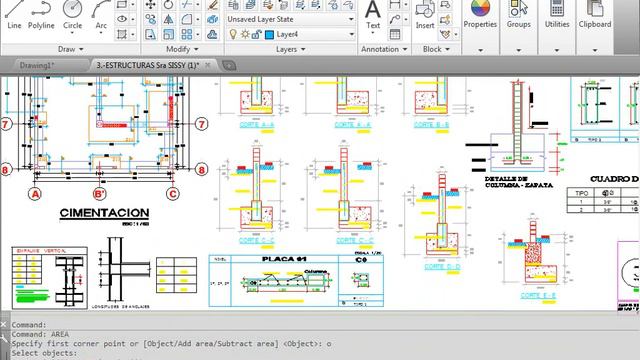
Task: Click the Linear dimension tool icon
Action: pos(395,4)
